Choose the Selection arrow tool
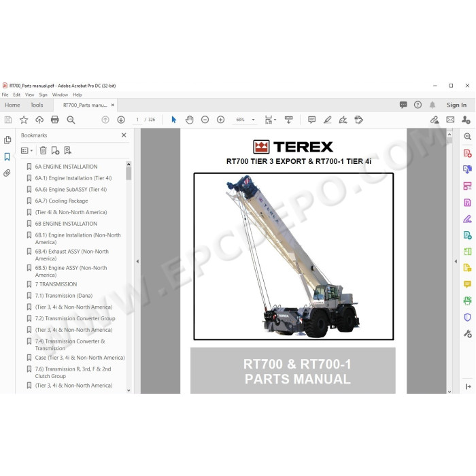The image size is (476, 476). pos(174,120)
